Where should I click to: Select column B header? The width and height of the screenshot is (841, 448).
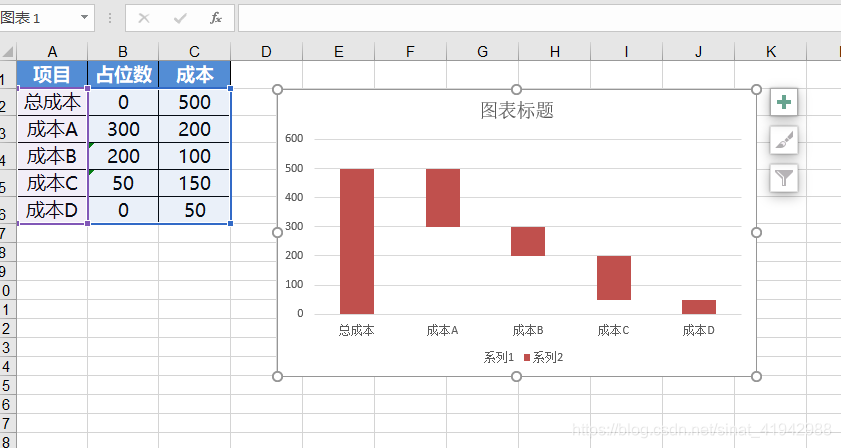(123, 52)
